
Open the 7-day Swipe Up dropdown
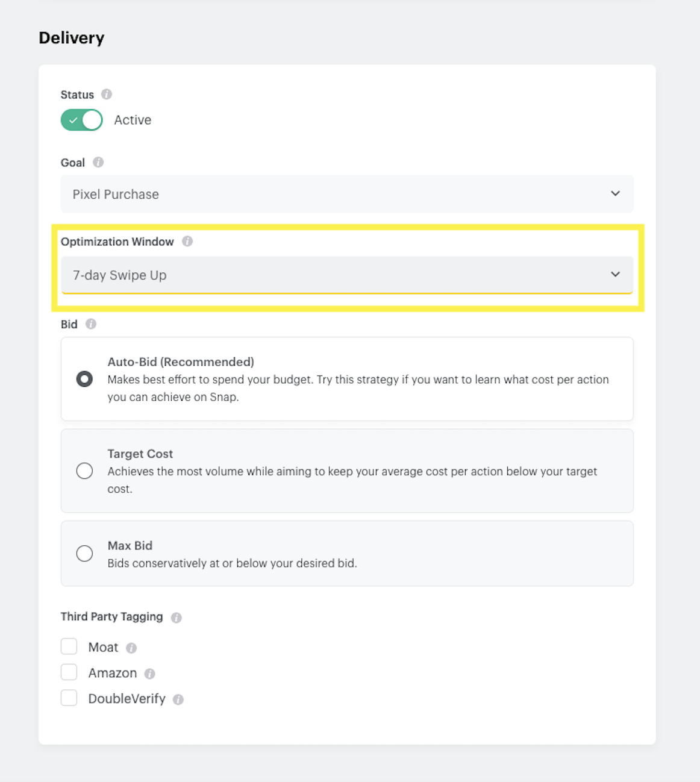point(347,275)
